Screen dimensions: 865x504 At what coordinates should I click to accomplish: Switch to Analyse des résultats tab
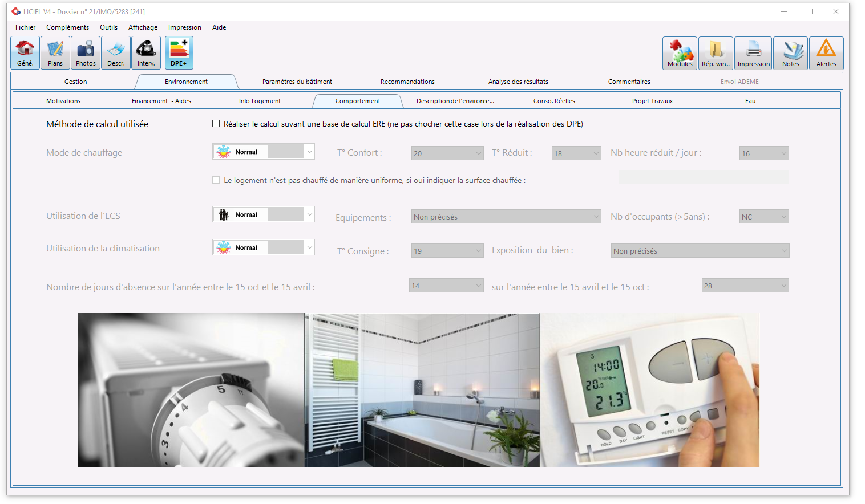(x=518, y=82)
